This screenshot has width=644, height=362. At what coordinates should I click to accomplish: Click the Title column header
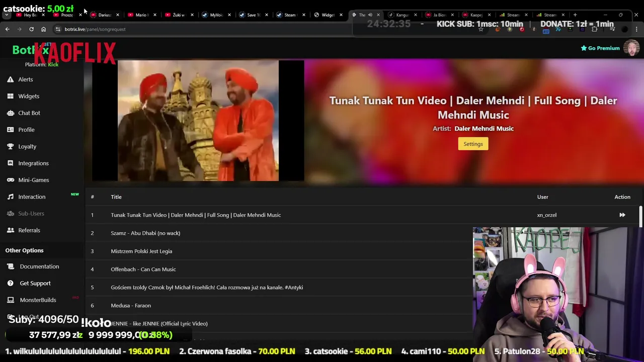coord(116,197)
